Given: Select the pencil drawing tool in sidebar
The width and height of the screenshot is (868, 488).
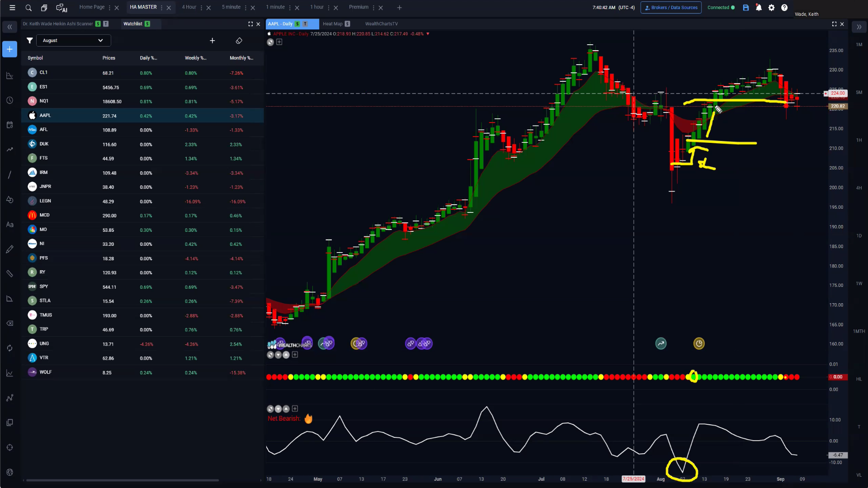Looking at the screenshot, I should click(x=9, y=249).
